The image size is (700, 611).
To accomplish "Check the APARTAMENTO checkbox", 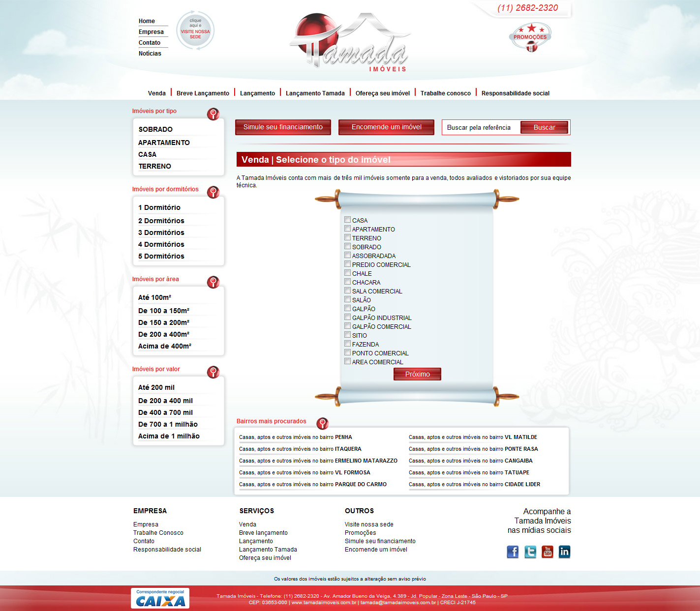I will (348, 229).
